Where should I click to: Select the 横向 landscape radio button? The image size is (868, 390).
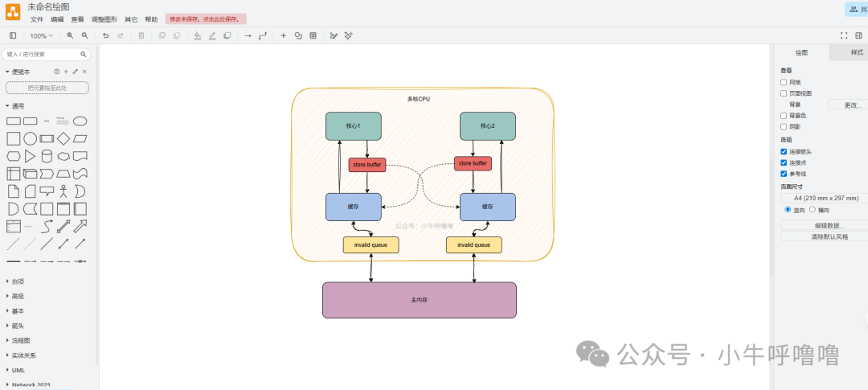click(813, 209)
